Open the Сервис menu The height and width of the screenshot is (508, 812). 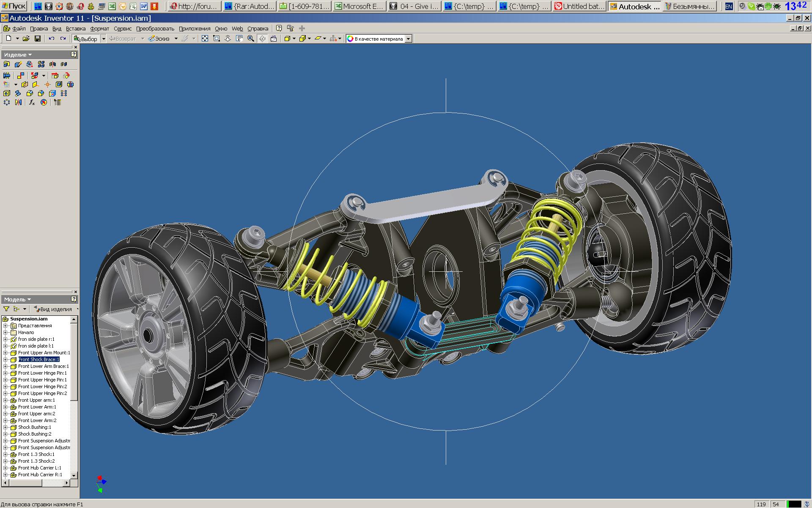click(123, 28)
